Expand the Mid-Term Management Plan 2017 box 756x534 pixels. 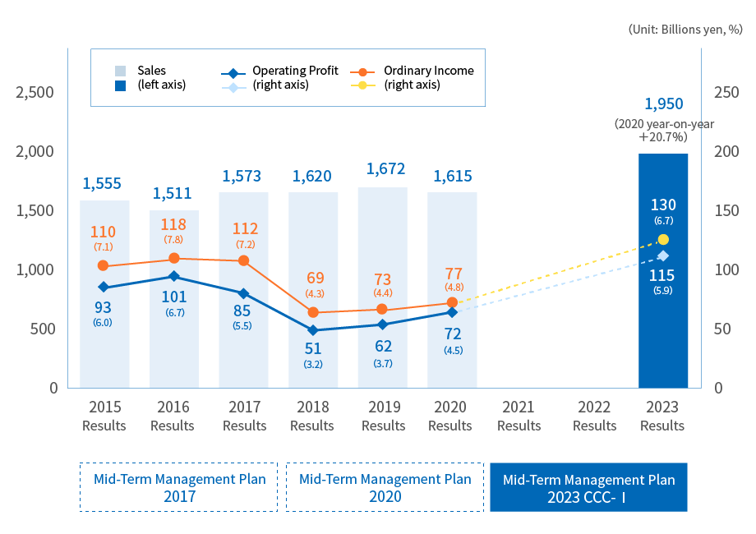coord(177,486)
